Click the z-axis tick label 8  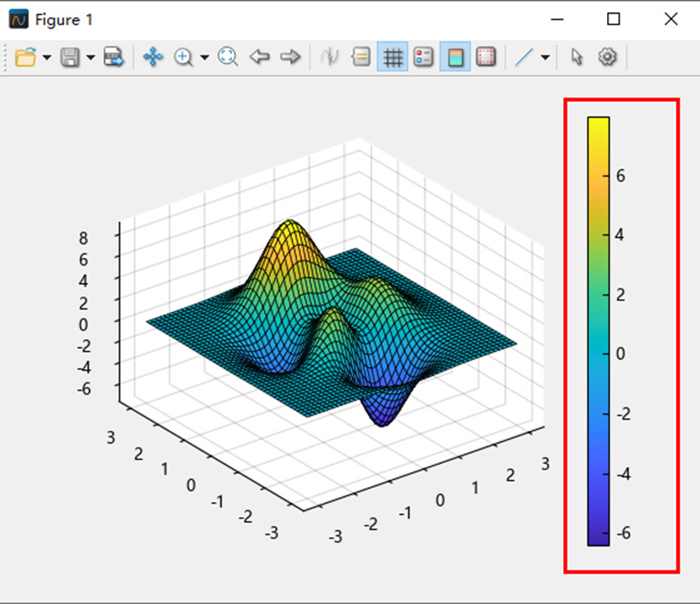click(83, 238)
